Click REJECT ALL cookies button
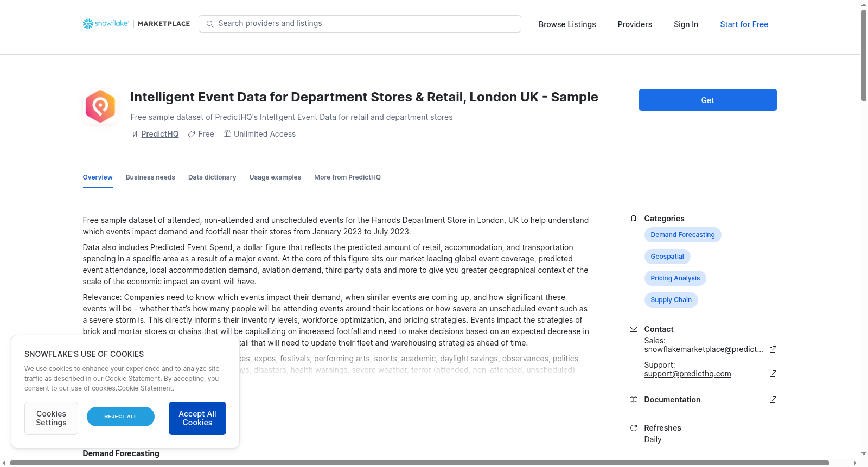The width and height of the screenshot is (868, 467). pyautogui.click(x=120, y=417)
